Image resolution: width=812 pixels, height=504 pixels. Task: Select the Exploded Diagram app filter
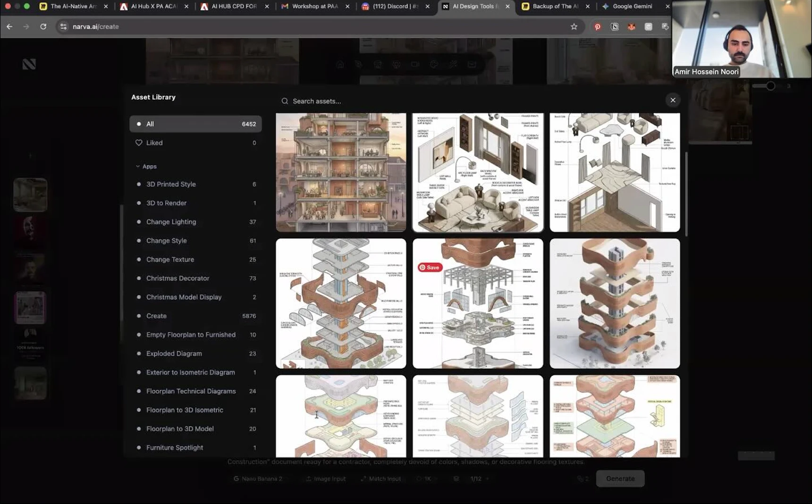(174, 353)
